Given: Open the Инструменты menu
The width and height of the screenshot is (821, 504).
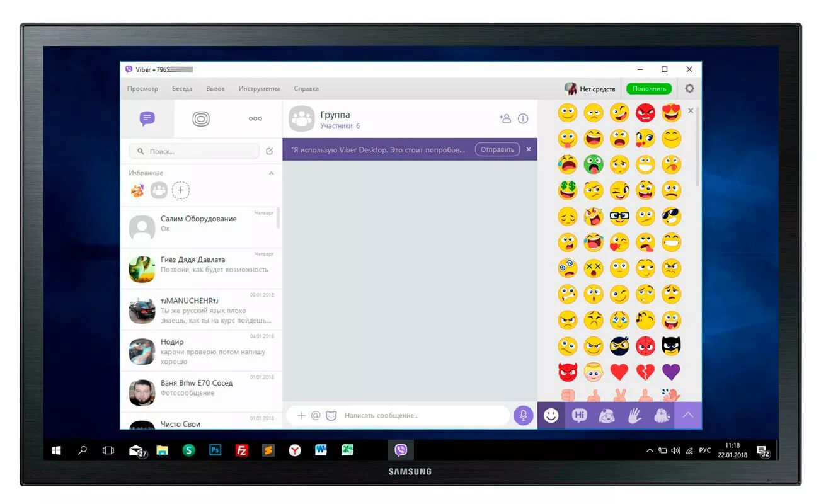Looking at the screenshot, I should tap(259, 89).
